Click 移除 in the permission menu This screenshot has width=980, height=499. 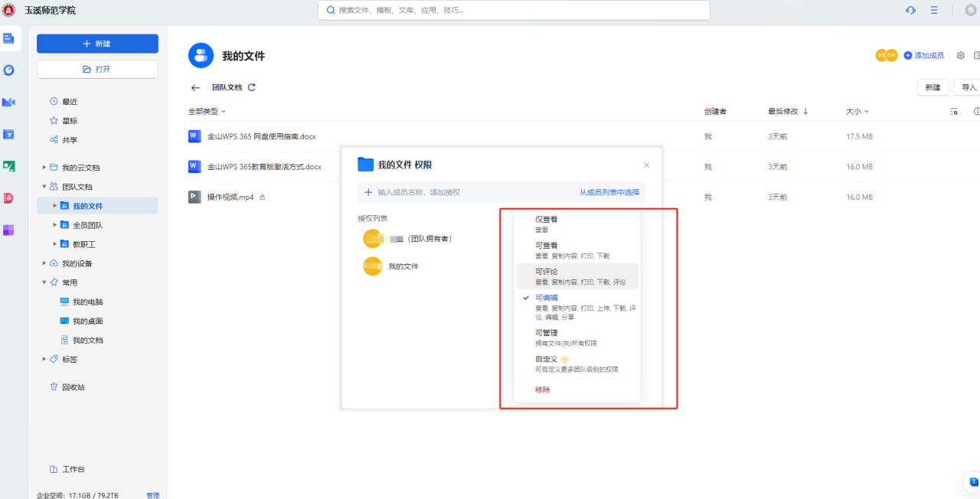pyautogui.click(x=543, y=390)
